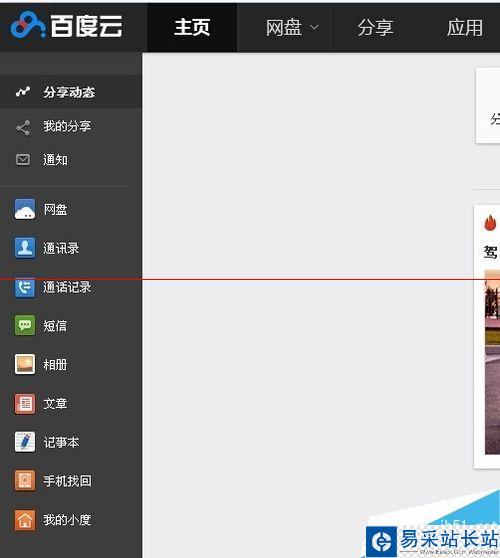This screenshot has width=500, height=558.
Task: Click the 手机找回 phone recovery icon
Action: [x=25, y=480]
